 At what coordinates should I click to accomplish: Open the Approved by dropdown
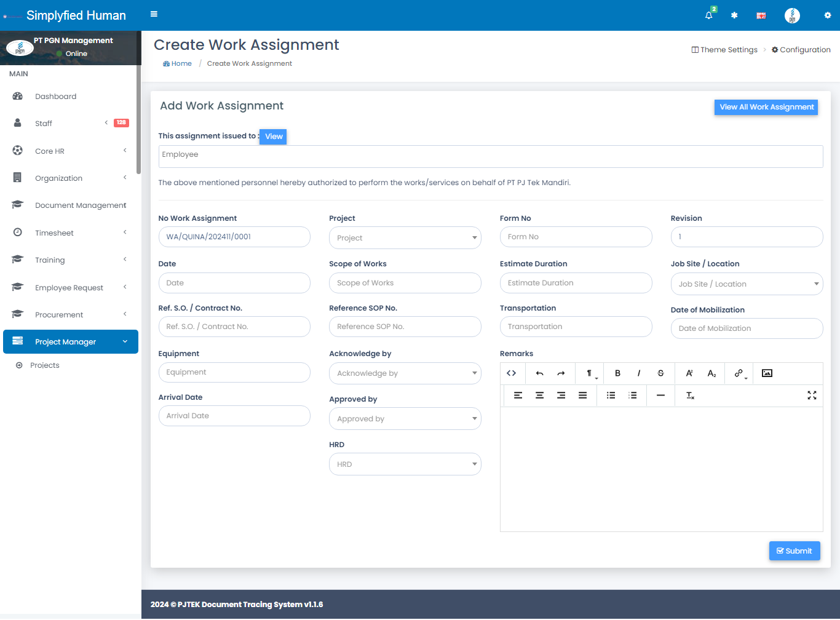(405, 419)
